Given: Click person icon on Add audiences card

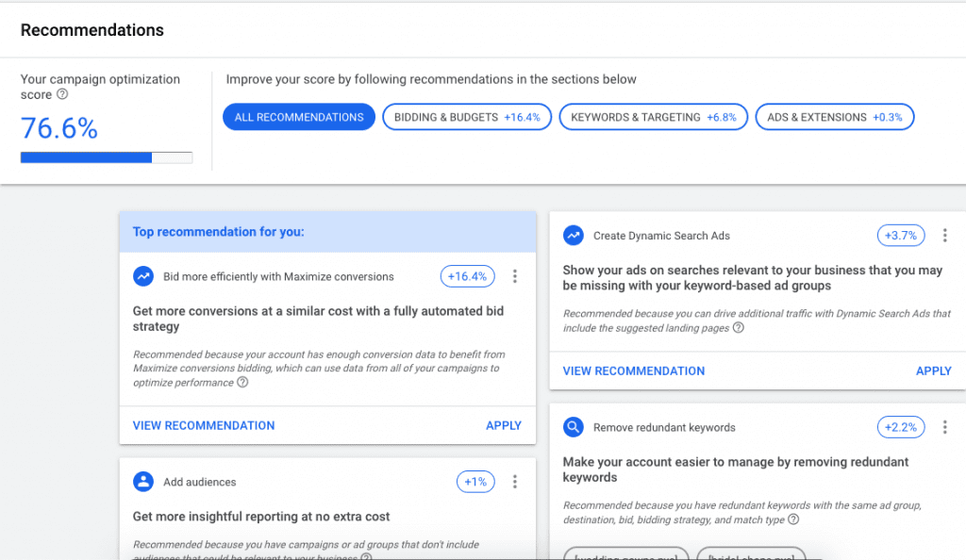Looking at the screenshot, I should (143, 481).
